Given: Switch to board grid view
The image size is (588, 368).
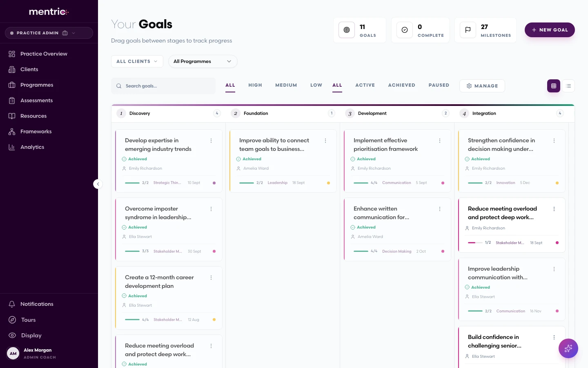Looking at the screenshot, I should coord(554,86).
